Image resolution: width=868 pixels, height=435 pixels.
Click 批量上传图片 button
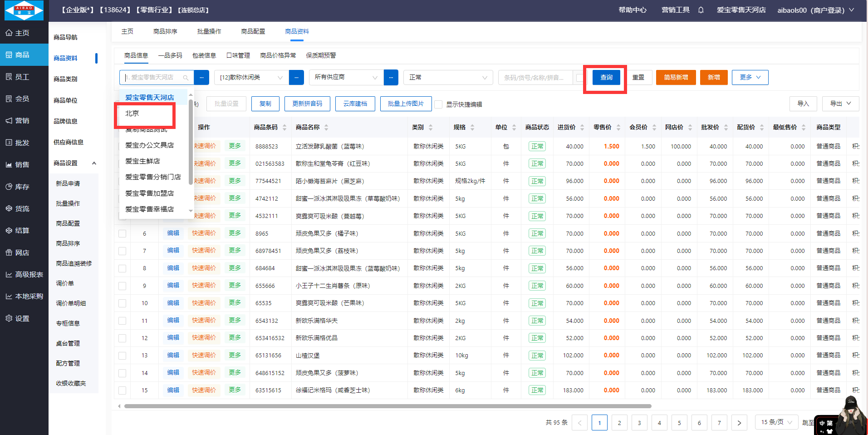[x=406, y=104]
